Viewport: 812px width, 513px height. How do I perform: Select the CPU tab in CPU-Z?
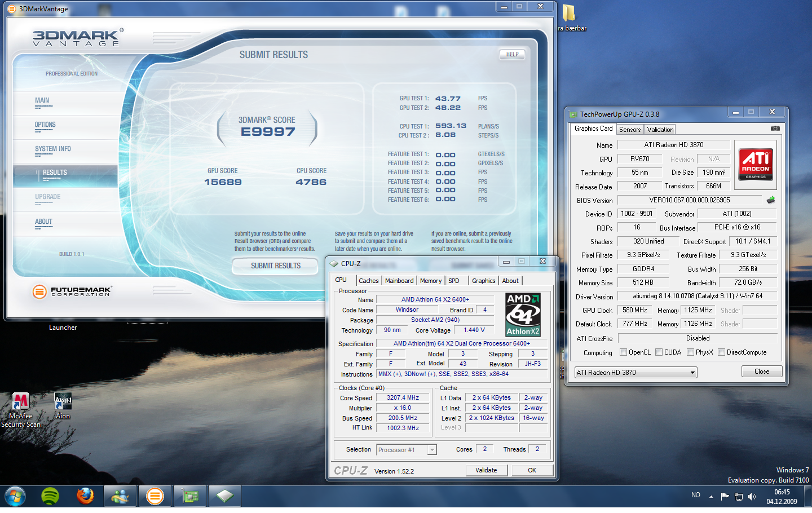pos(341,280)
